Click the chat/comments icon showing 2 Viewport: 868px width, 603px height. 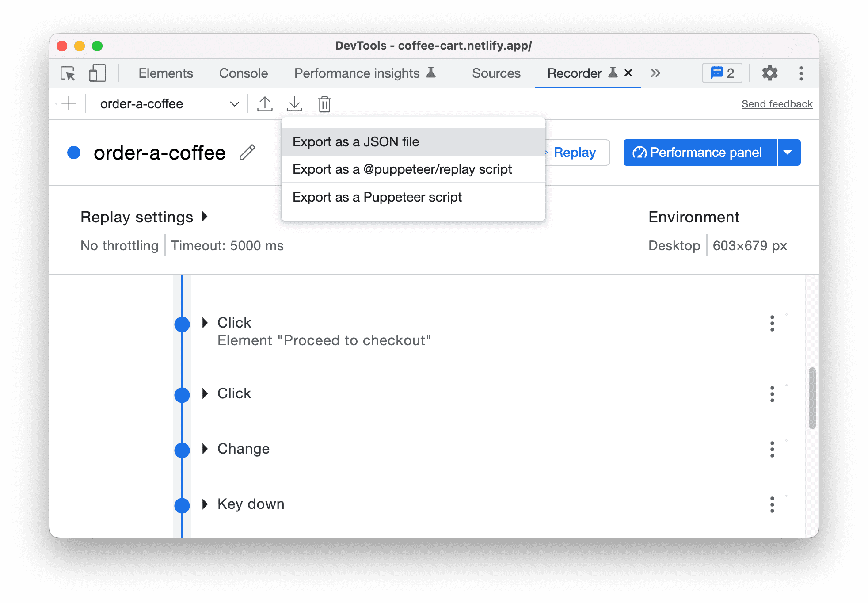coord(722,73)
